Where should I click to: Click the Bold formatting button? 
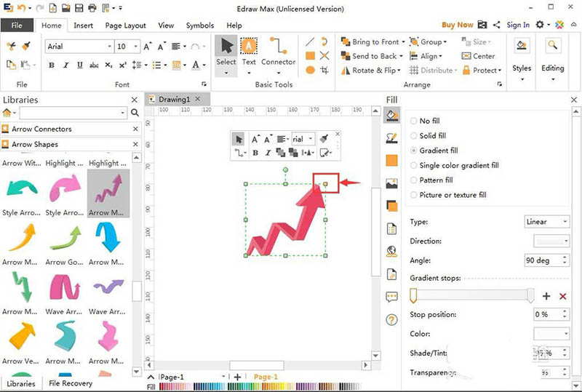pos(52,65)
